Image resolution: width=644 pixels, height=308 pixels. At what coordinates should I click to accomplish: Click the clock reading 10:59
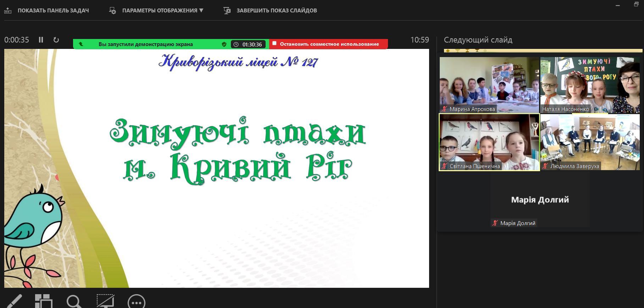[x=420, y=40]
